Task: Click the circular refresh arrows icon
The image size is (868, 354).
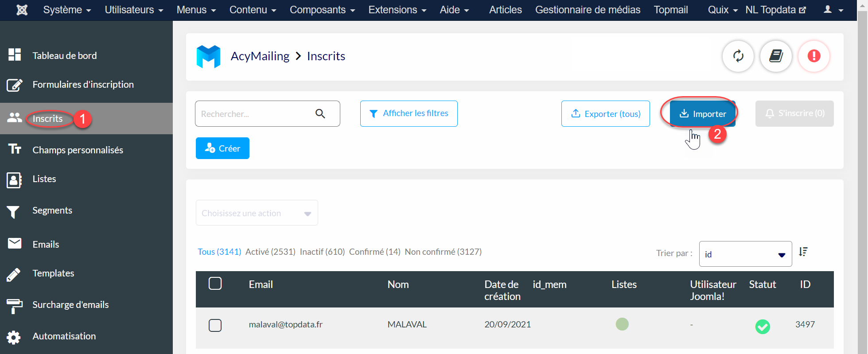Action: tap(738, 56)
